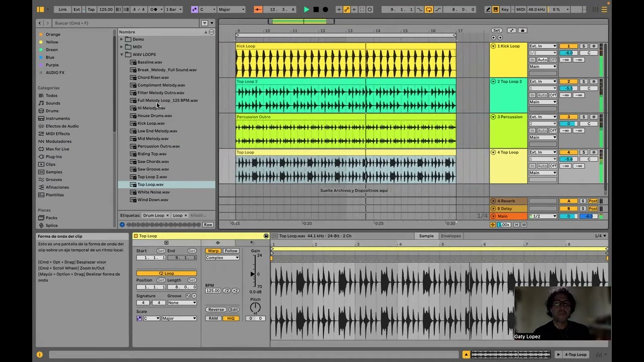Click the Raw button in the preview bar
The image size is (644, 362).
[208, 225]
